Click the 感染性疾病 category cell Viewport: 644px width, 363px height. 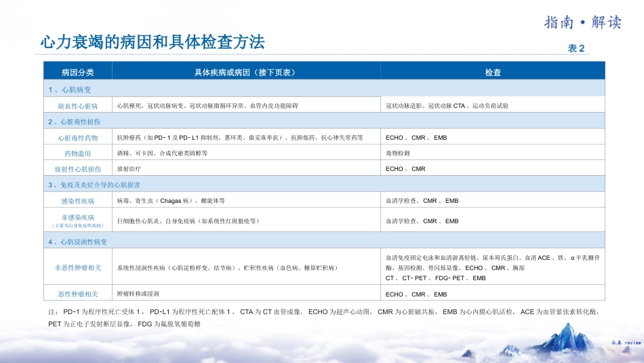pyautogui.click(x=78, y=201)
